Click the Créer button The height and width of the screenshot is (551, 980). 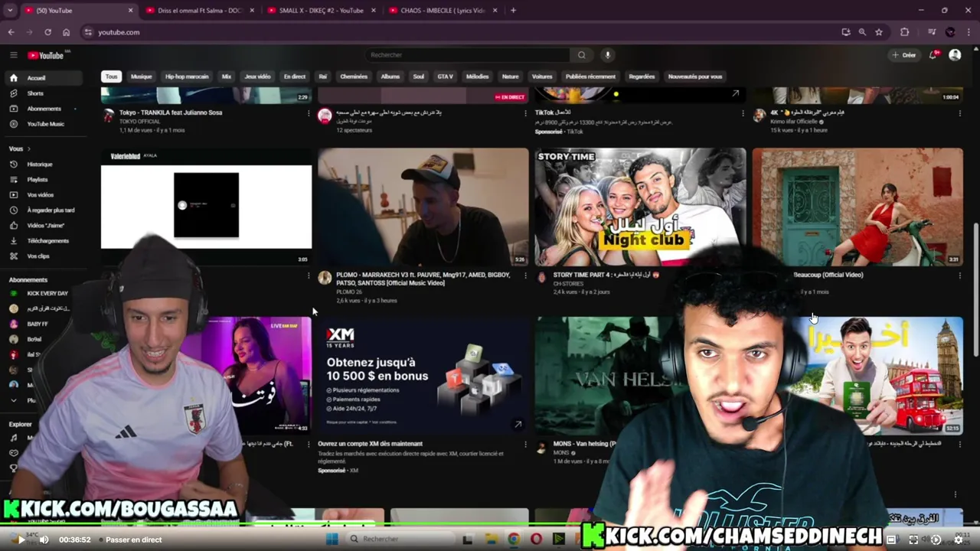tap(904, 55)
